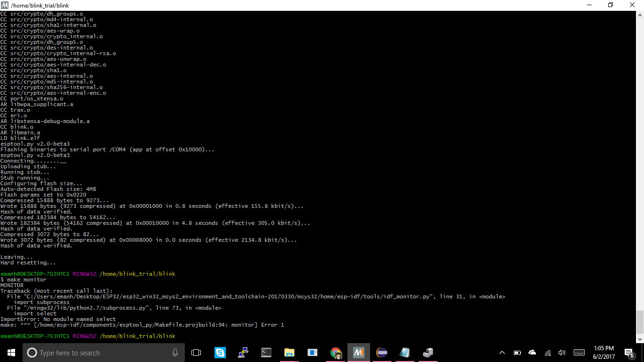Minimize the terminal window
The width and height of the screenshot is (644, 362).
point(589,5)
